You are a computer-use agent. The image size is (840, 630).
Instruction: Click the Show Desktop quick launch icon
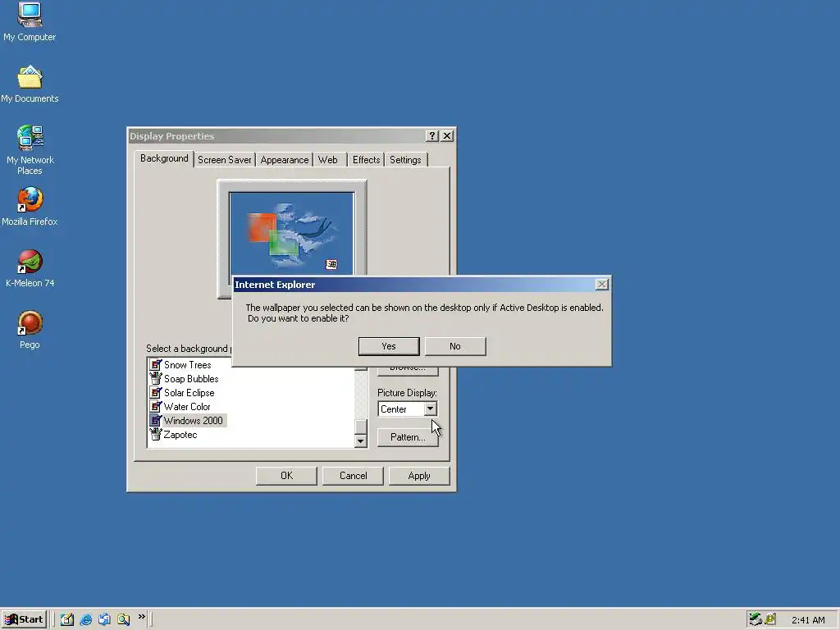67,619
